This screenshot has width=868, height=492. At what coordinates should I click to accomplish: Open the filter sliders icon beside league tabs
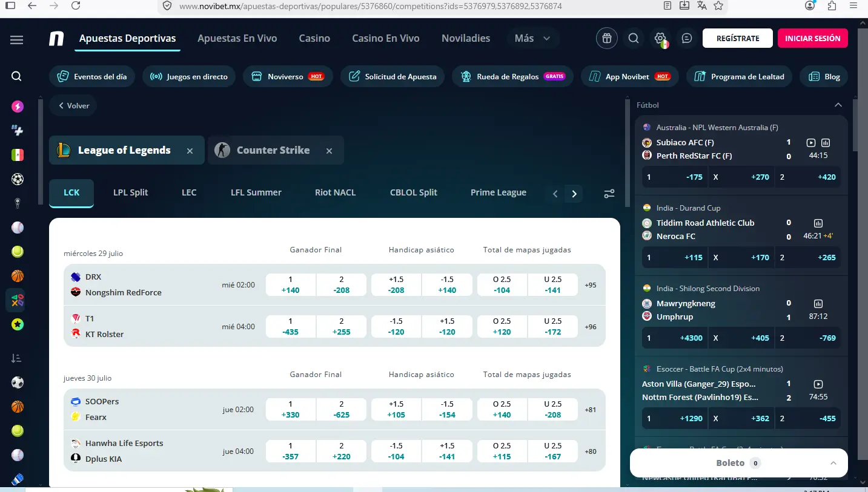[609, 194]
